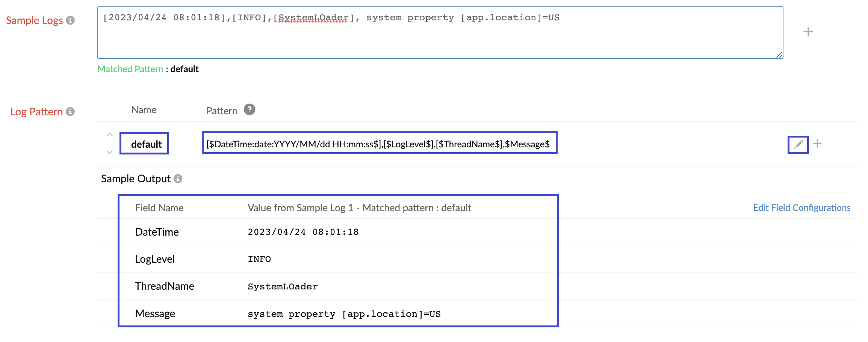Click inside the Sample Logs text area
Screen dimensions: 868x342
pos(440,33)
